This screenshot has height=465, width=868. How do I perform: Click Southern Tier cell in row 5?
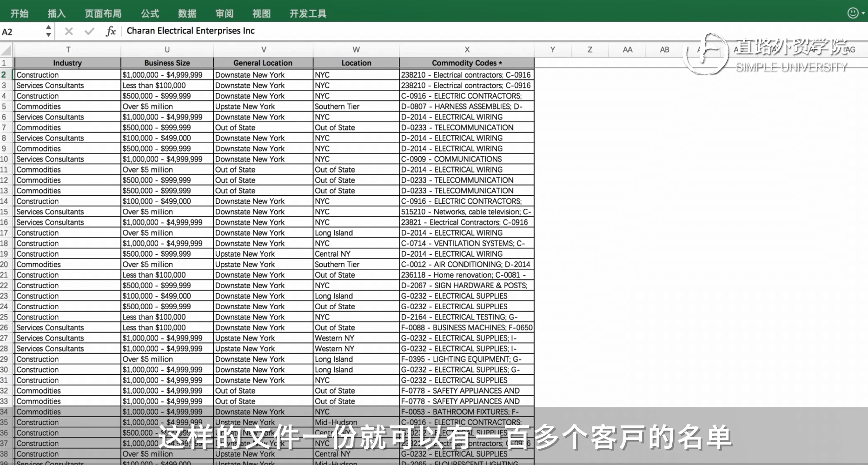pyautogui.click(x=356, y=106)
